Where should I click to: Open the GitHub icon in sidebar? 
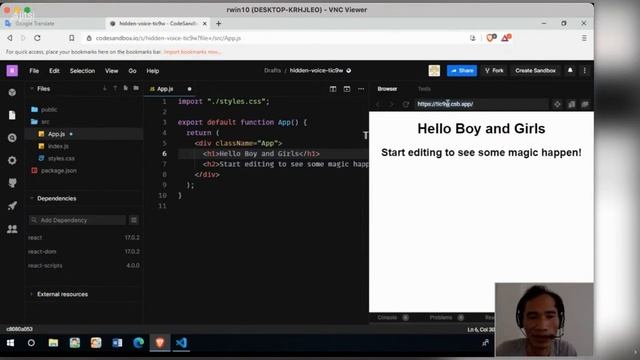[12, 183]
